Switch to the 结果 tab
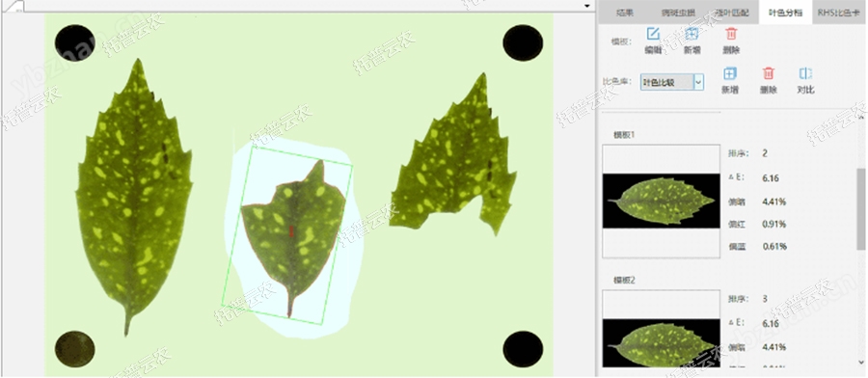 (x=625, y=13)
